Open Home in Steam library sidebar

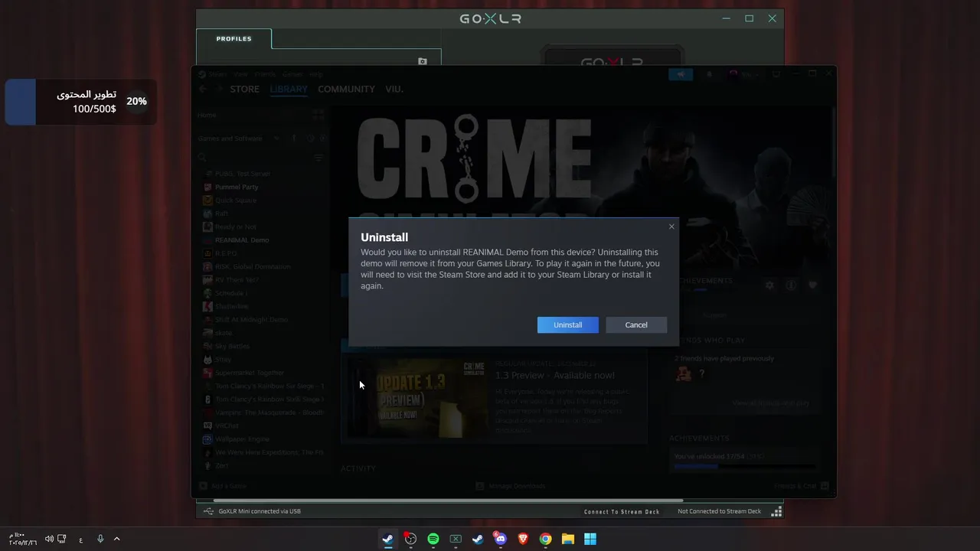207,115
